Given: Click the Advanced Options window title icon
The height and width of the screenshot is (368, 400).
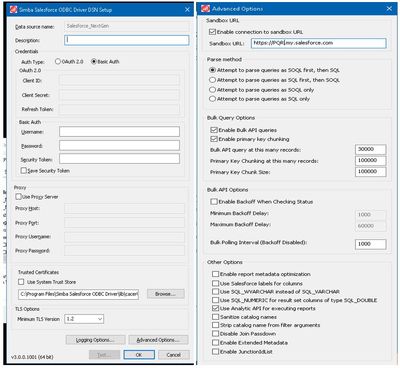Looking at the screenshot, I should click(206, 8).
